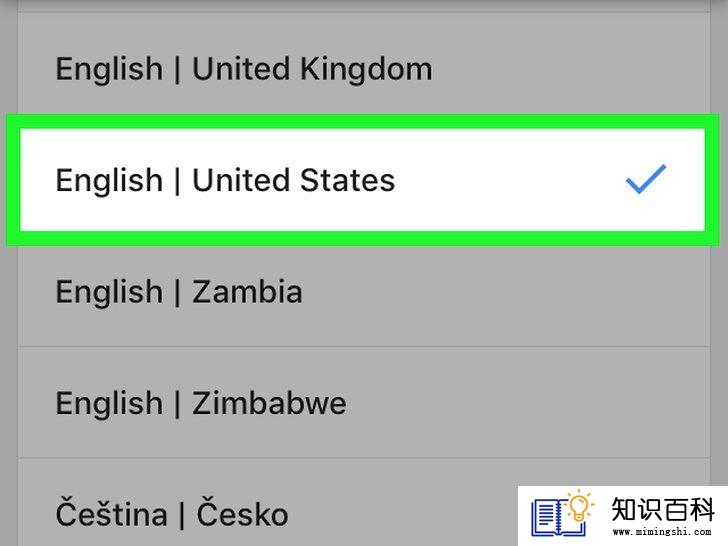This screenshot has width=728, height=546.
Task: Click the partially visible row above United Kingdom
Action: [x=364, y=6]
